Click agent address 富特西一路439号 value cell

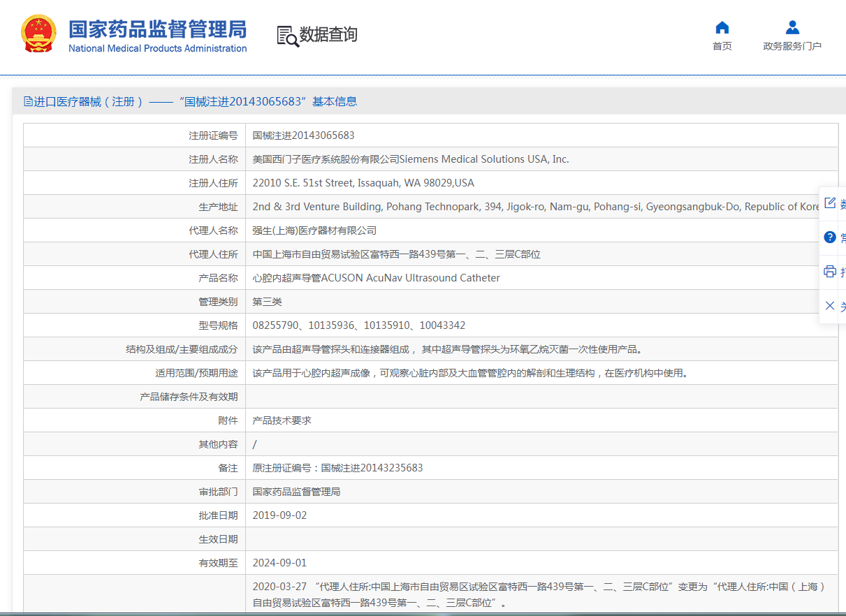(x=396, y=254)
